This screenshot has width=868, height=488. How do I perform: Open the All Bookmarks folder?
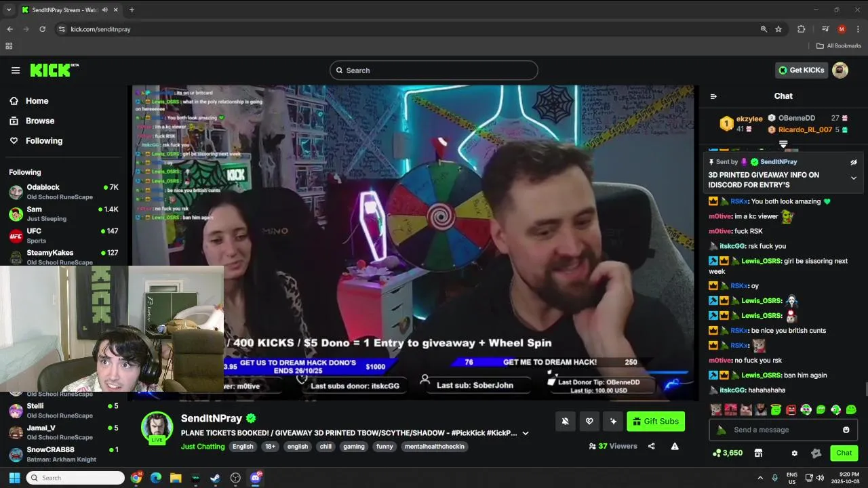[x=839, y=46]
